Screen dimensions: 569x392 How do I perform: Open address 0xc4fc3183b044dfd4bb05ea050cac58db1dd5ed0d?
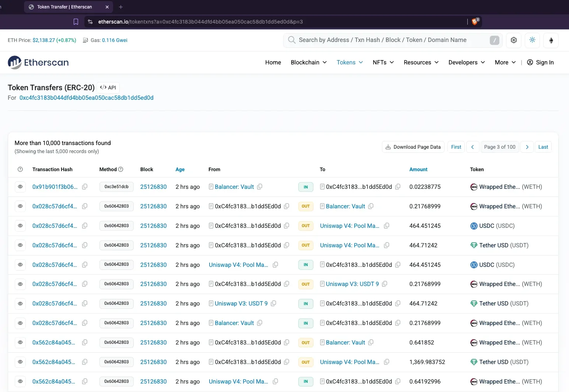(86, 98)
